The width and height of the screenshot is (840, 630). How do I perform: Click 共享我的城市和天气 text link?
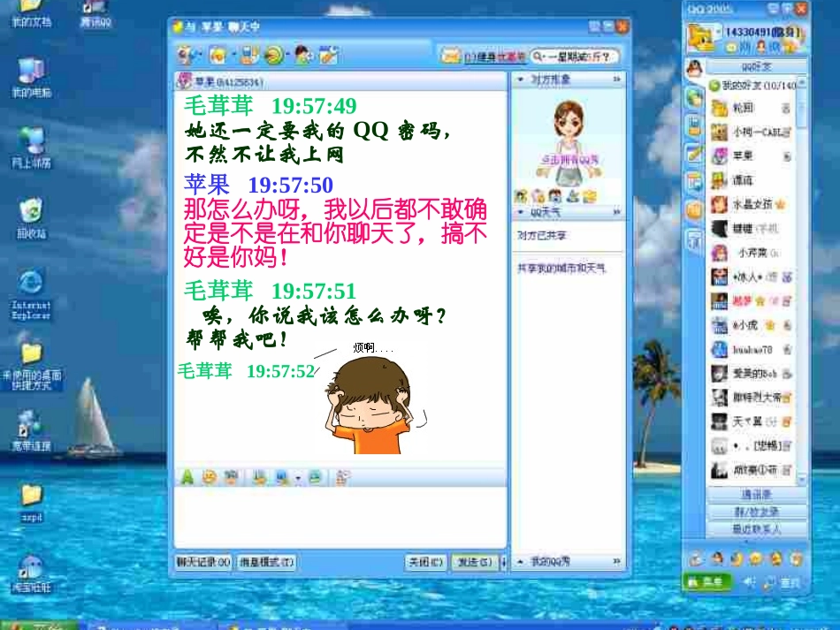click(561, 268)
